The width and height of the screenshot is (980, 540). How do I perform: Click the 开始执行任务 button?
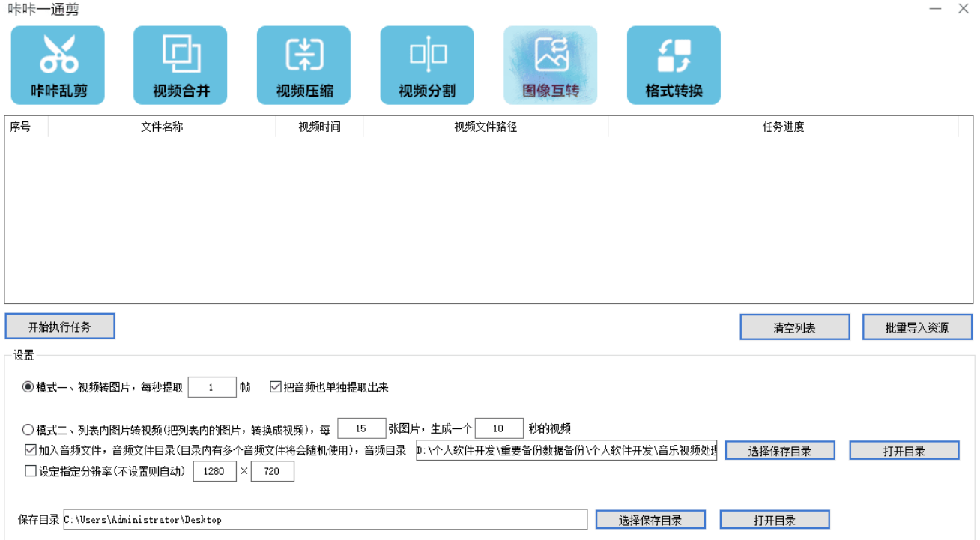60,326
